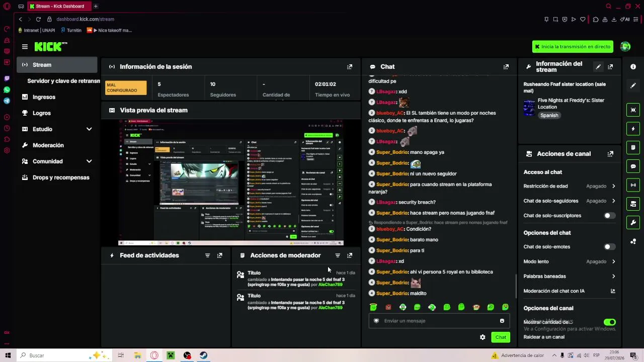Pop out the Información de la sesión panel
This screenshot has width=644, height=362.
coord(350,67)
